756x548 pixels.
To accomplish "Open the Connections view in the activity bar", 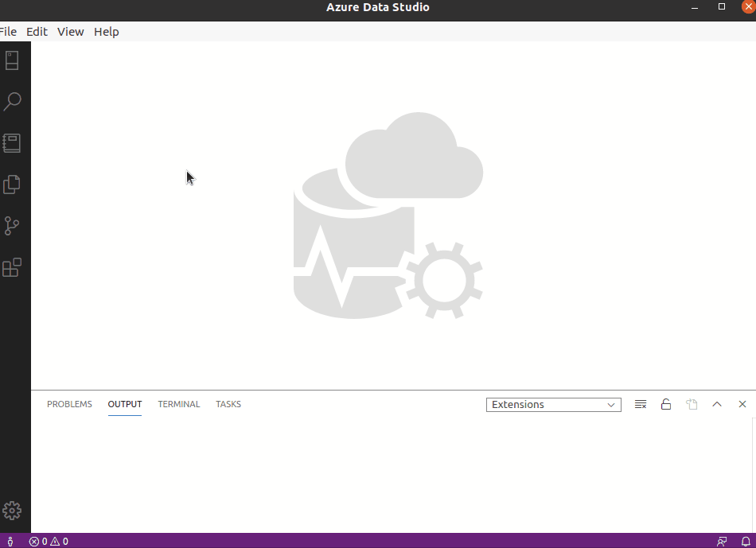I will pos(12,60).
